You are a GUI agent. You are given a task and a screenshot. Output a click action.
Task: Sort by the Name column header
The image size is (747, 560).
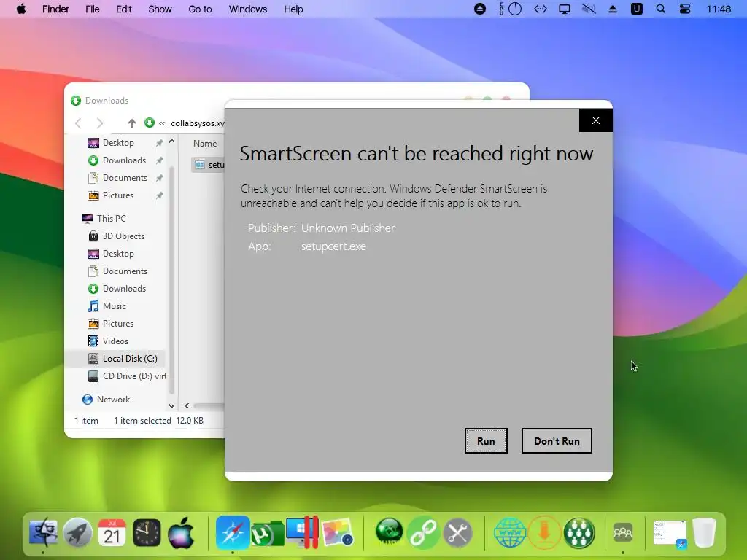tap(205, 144)
